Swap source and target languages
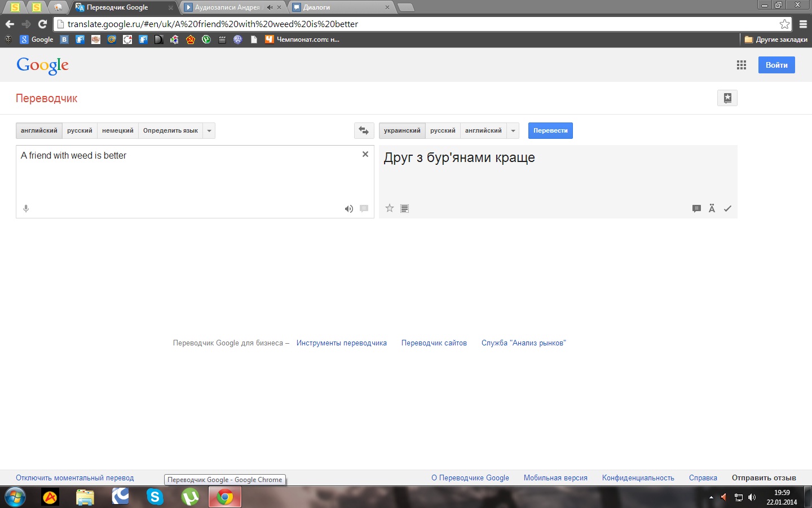Viewport: 812px width, 508px height. (364, 130)
